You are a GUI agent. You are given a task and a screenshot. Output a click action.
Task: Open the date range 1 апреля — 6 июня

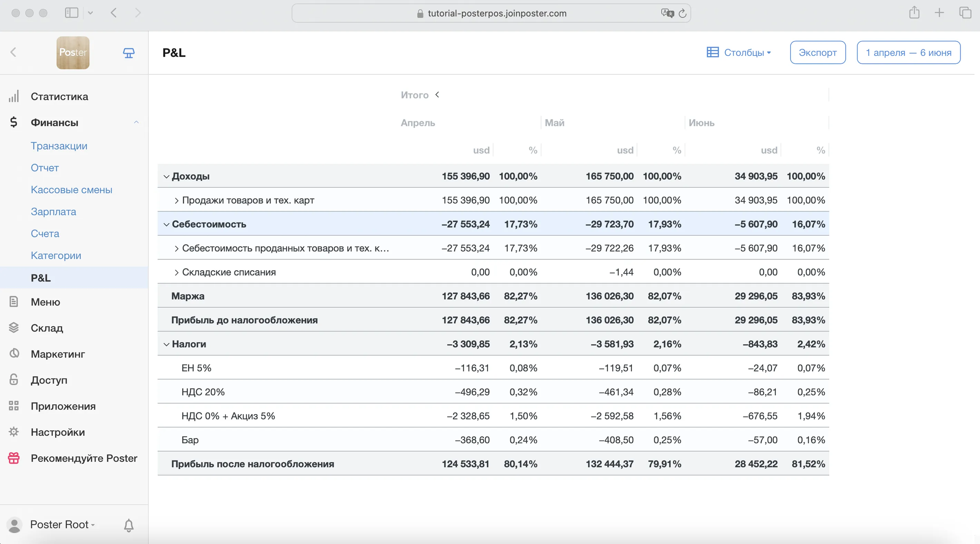click(908, 52)
